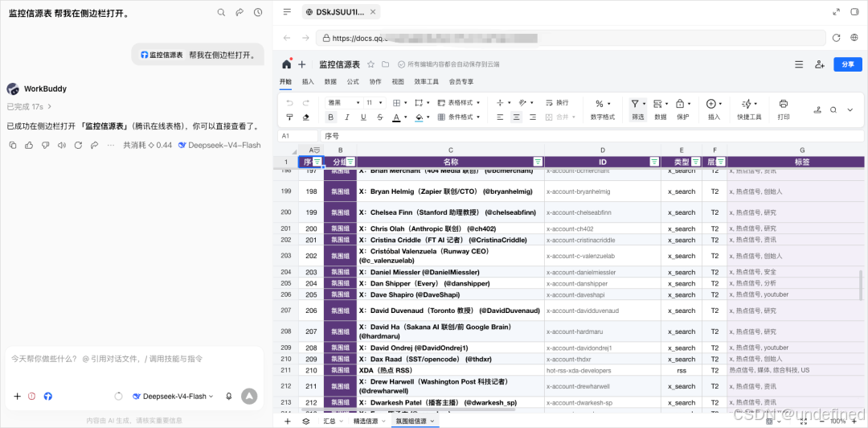Toggle 换行 text wrapping

click(557, 103)
